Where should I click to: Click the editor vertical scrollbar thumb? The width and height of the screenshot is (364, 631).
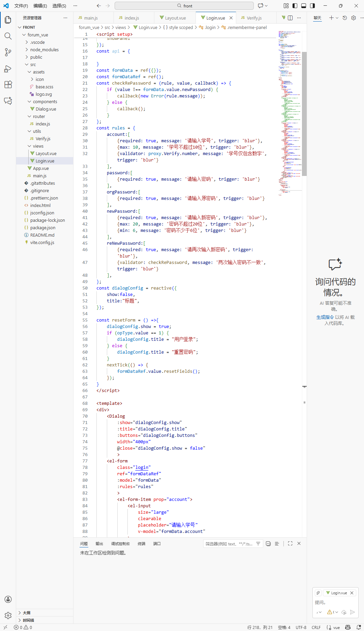coord(304,114)
